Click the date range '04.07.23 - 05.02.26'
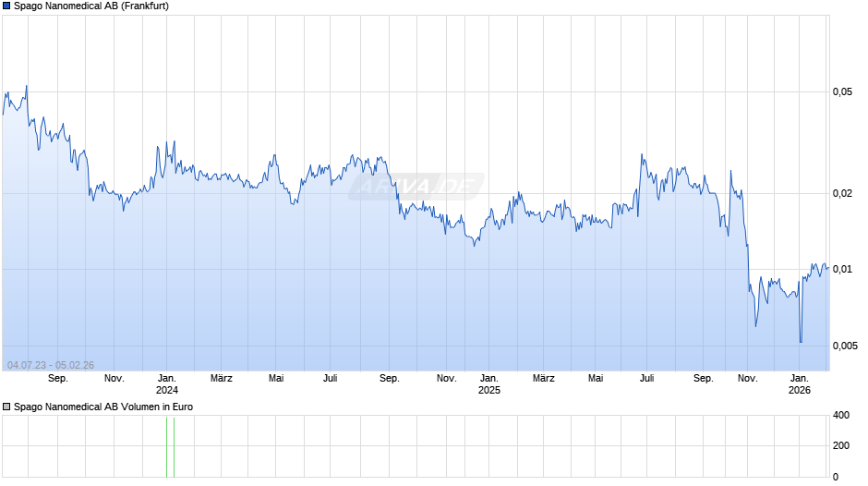This screenshot has width=868, height=486. click(x=51, y=365)
